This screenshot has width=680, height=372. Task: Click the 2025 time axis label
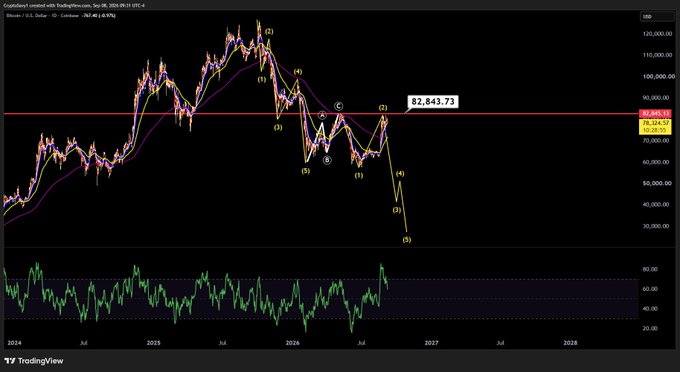coord(154,343)
